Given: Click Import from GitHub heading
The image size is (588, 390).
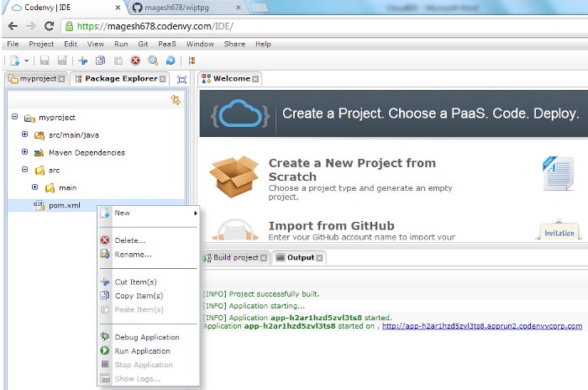Looking at the screenshot, I should point(332,225).
